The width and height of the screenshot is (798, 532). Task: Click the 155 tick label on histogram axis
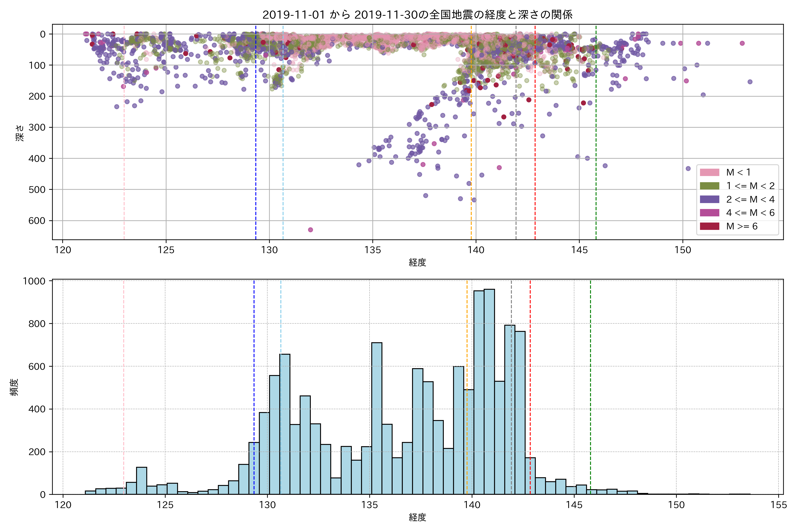[779, 505]
